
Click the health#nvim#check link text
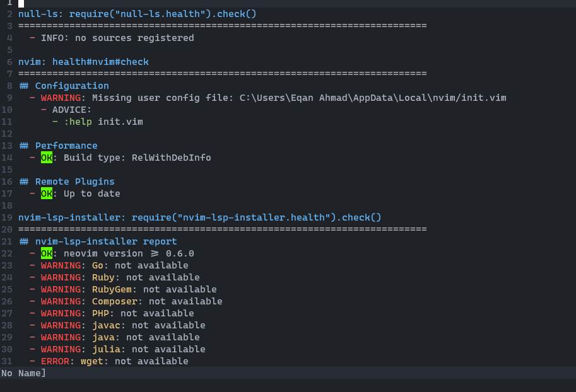102,62
